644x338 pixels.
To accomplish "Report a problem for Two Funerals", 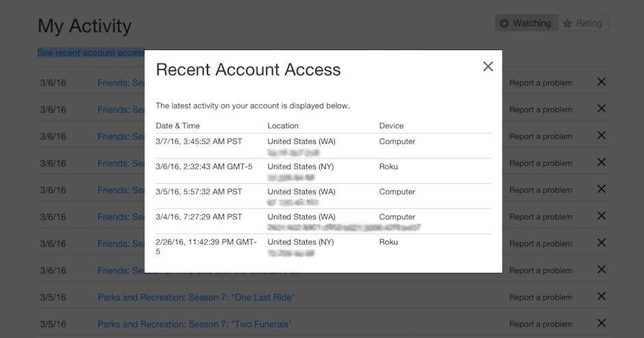I will (541, 324).
